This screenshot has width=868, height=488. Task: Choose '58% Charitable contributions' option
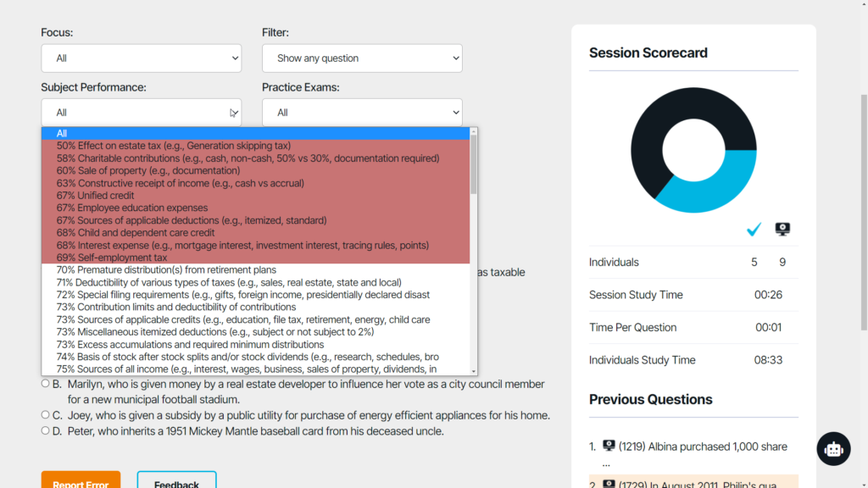[248, 158]
